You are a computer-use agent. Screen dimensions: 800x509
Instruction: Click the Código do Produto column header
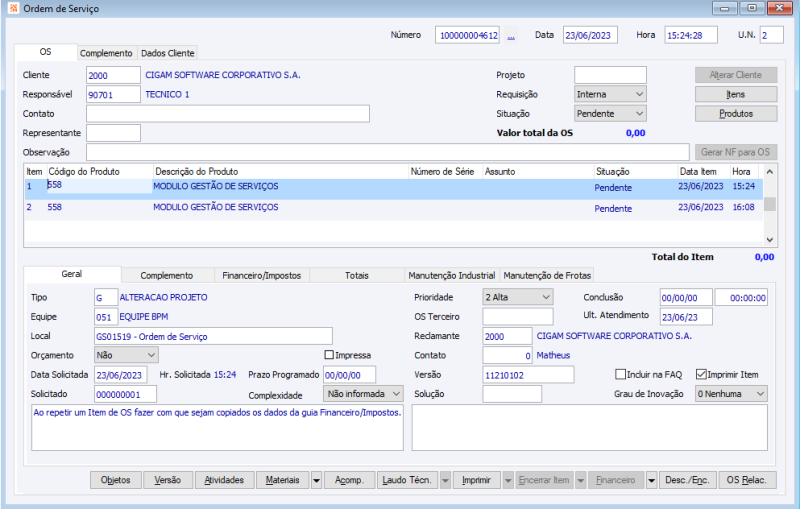pos(99,172)
